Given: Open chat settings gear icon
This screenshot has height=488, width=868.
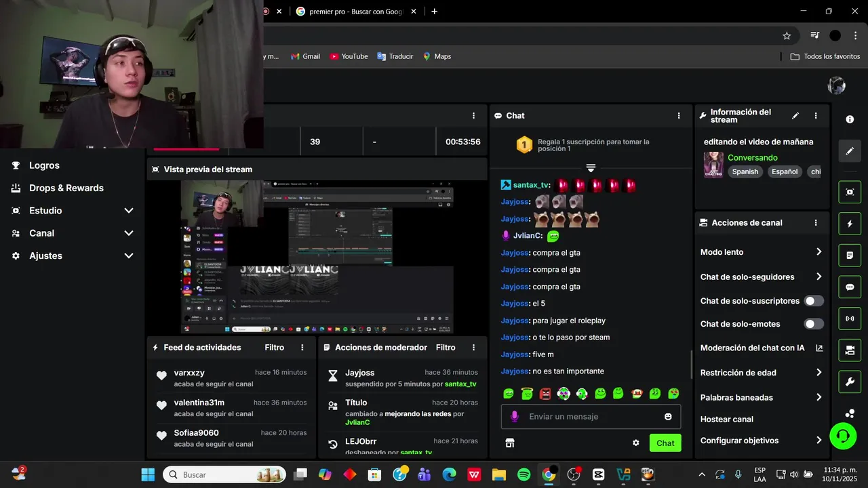Looking at the screenshot, I should tap(636, 443).
